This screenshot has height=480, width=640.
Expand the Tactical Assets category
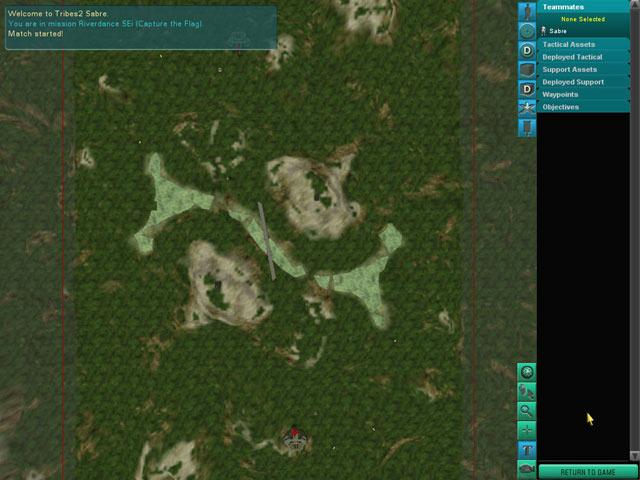tap(583, 44)
